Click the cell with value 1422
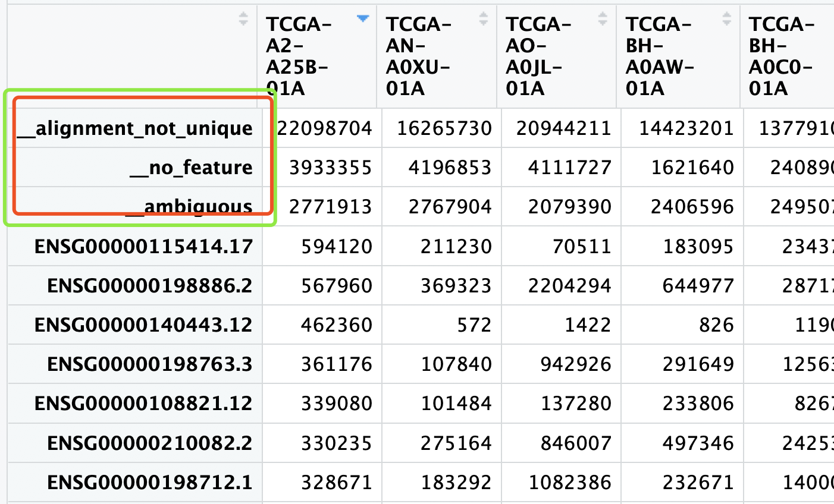Image resolution: width=834 pixels, height=504 pixels. [561, 325]
